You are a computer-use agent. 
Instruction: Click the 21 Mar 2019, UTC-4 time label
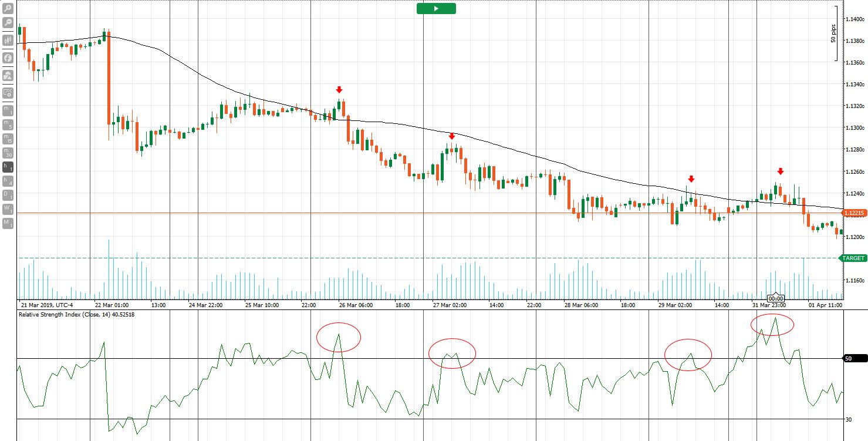[x=47, y=305]
